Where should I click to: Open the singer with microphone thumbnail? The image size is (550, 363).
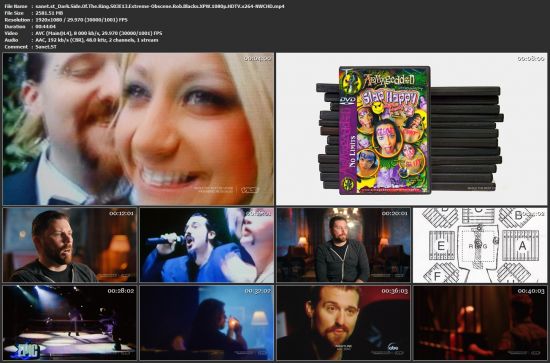point(207,245)
